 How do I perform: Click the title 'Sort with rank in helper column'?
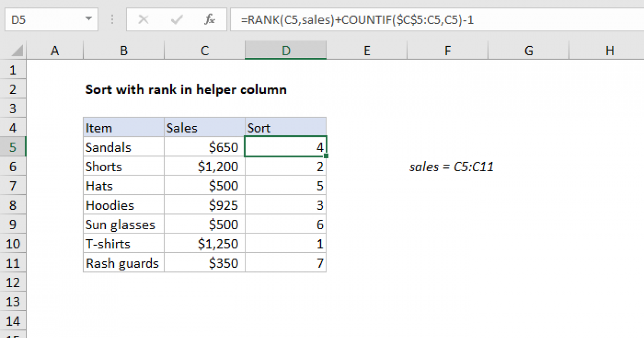[x=186, y=90]
